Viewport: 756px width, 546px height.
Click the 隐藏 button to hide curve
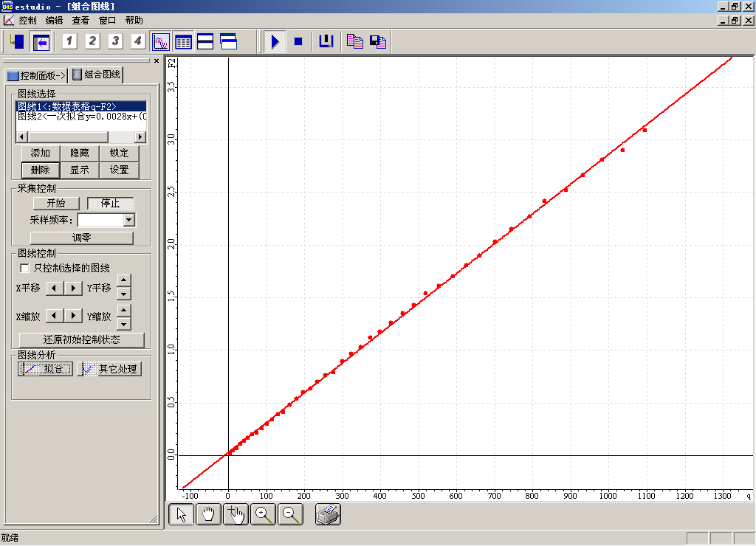(x=80, y=153)
